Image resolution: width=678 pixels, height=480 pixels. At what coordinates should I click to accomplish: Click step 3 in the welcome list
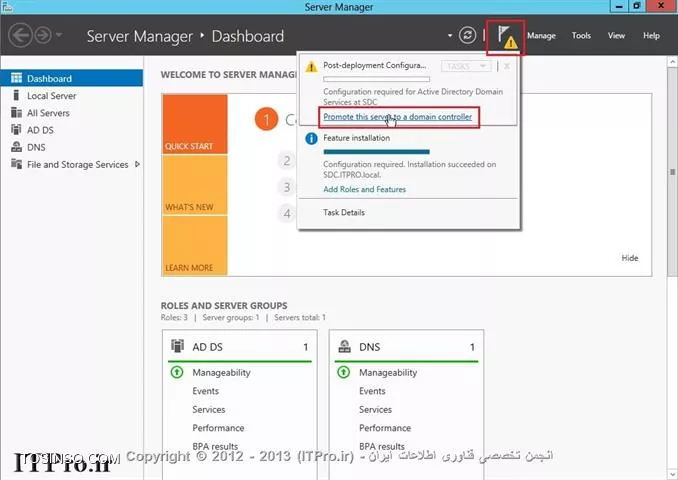click(x=287, y=187)
